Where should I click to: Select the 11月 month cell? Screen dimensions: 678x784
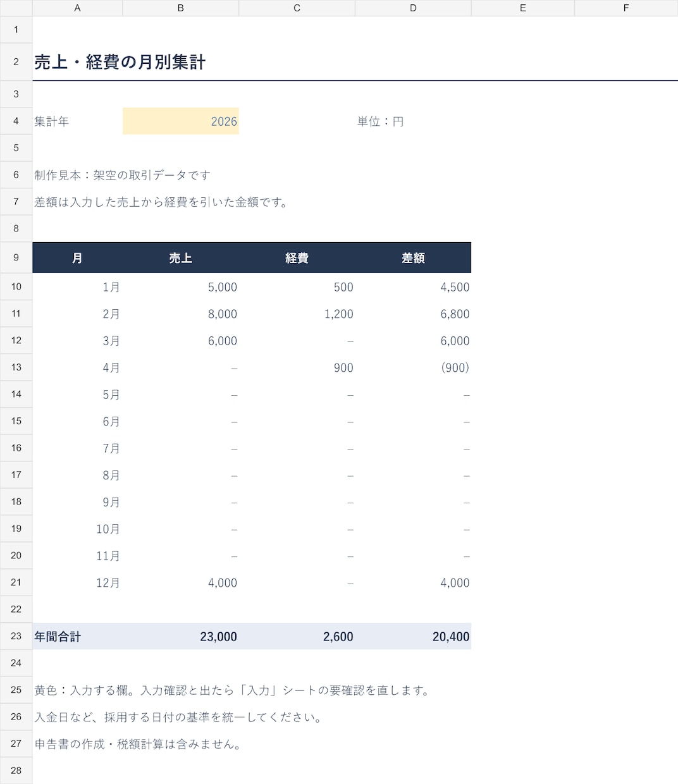[78, 556]
